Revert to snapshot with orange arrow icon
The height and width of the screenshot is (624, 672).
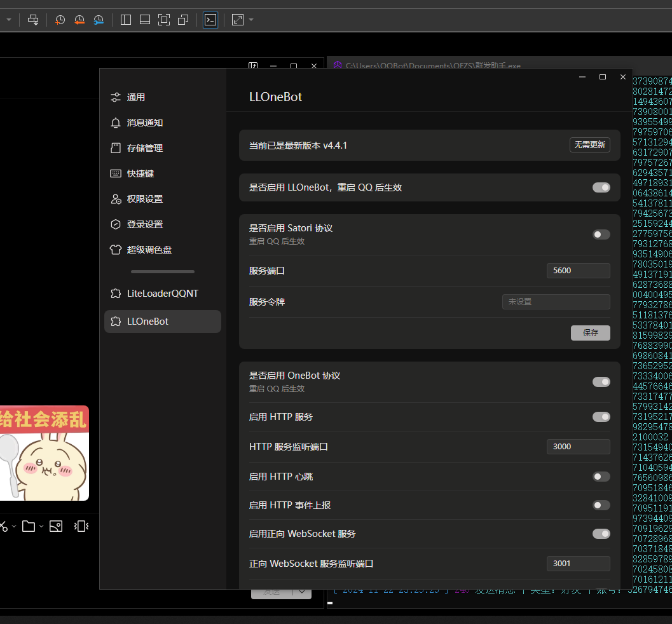(x=79, y=20)
